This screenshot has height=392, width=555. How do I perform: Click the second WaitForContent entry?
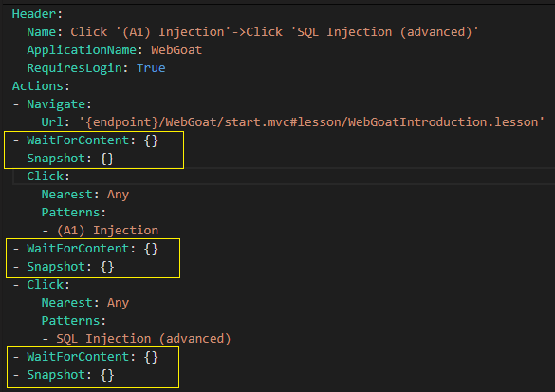pyautogui.click(x=85, y=249)
